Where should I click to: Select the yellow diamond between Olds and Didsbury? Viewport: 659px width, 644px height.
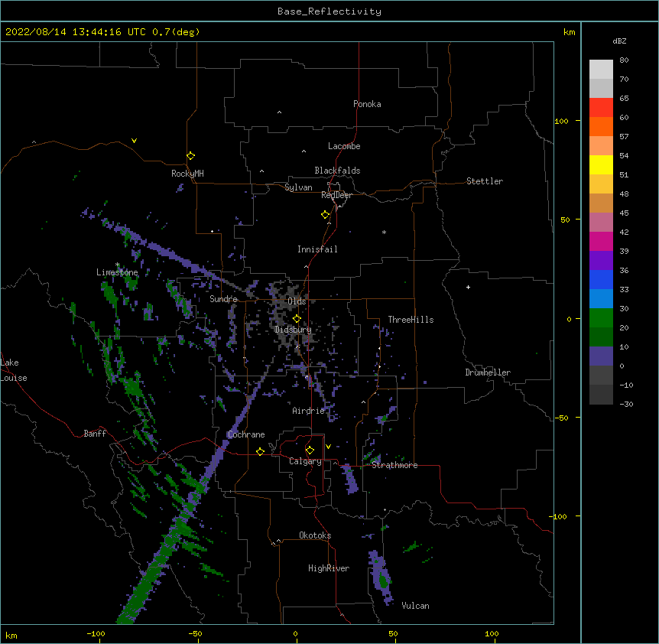point(297,319)
